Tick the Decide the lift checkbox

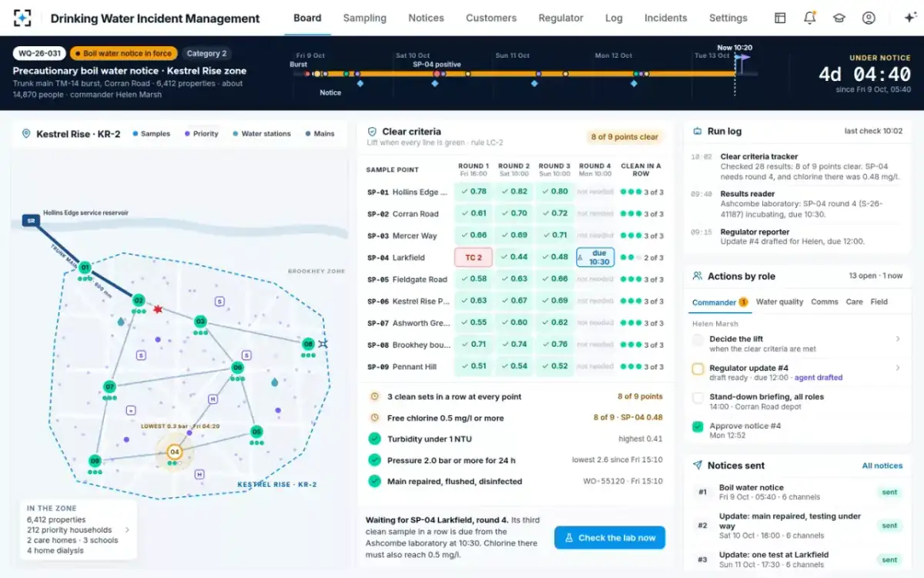pyautogui.click(x=698, y=340)
